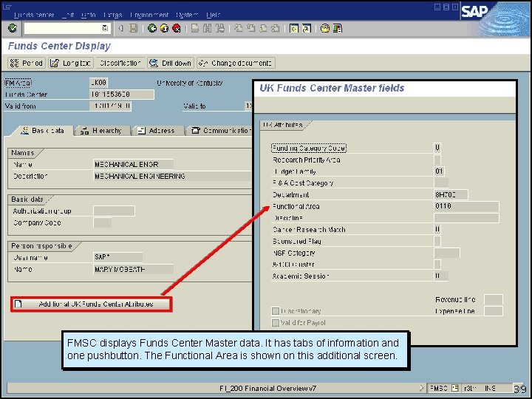This screenshot has height=399, width=532.
Task: Open the UK Attributes tab
Action: point(283,125)
